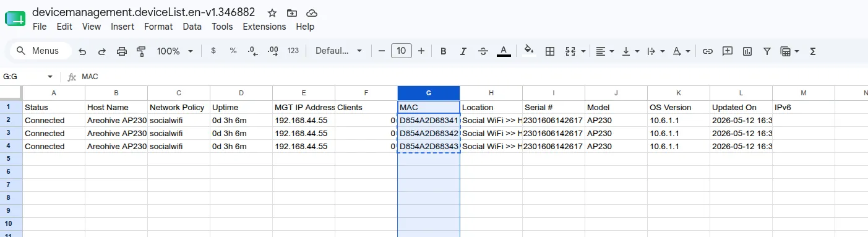
Task: Format as percent with the % icon
Action: click(x=233, y=51)
